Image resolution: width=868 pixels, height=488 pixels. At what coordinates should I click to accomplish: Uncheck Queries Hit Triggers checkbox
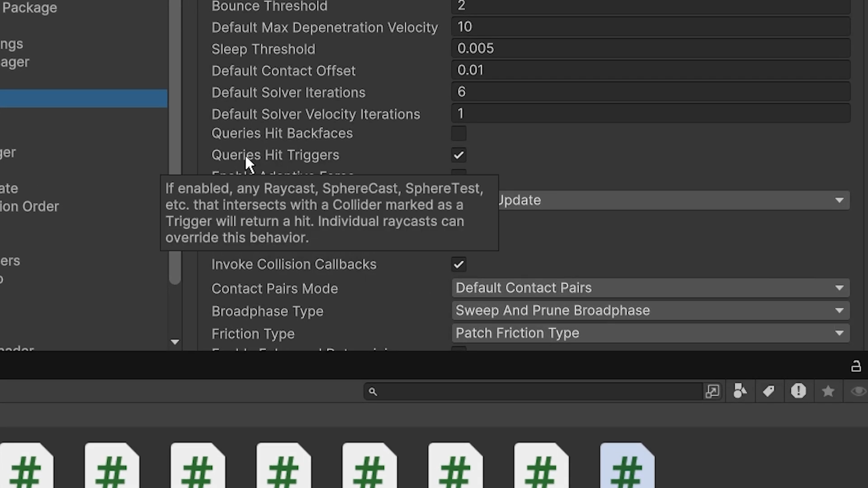(x=458, y=155)
